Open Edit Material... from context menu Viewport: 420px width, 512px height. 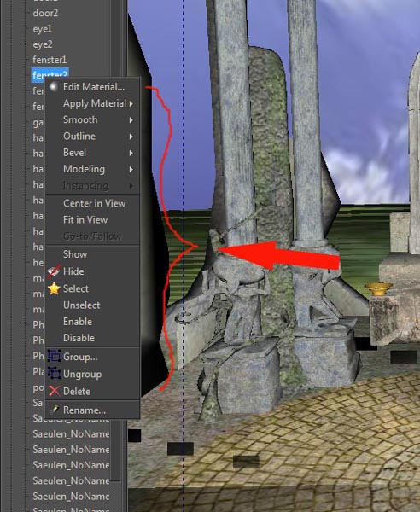pyautogui.click(x=93, y=87)
